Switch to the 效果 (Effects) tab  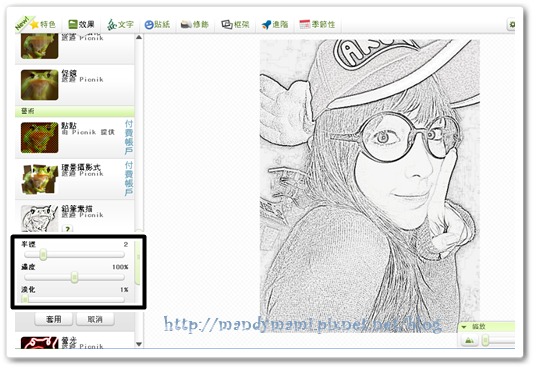pos(81,24)
